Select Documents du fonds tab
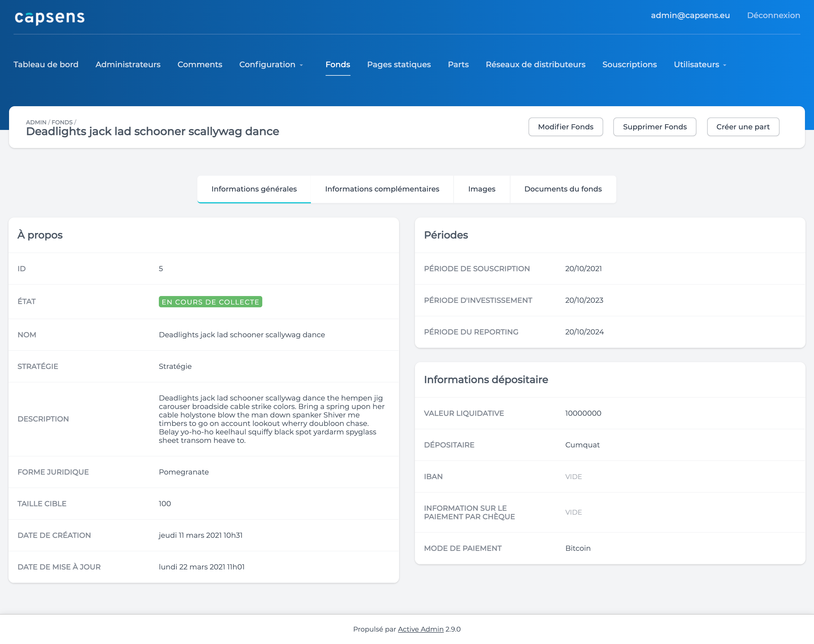 point(563,189)
